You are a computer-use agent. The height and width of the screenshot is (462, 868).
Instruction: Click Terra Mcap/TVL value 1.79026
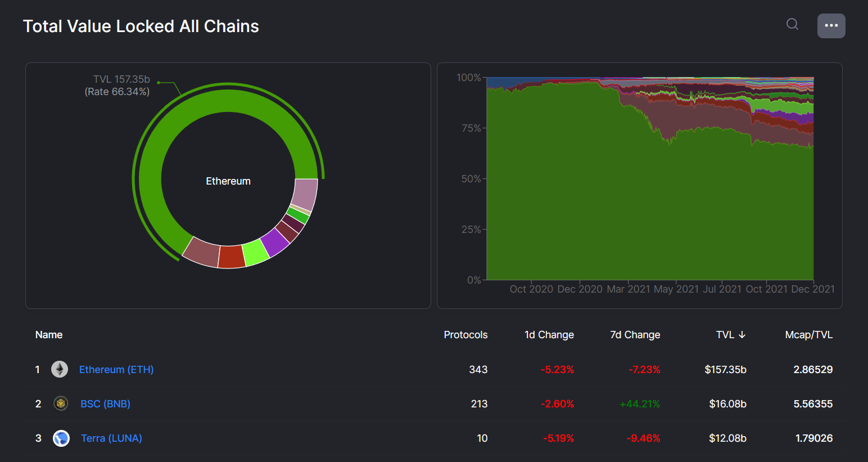click(814, 438)
